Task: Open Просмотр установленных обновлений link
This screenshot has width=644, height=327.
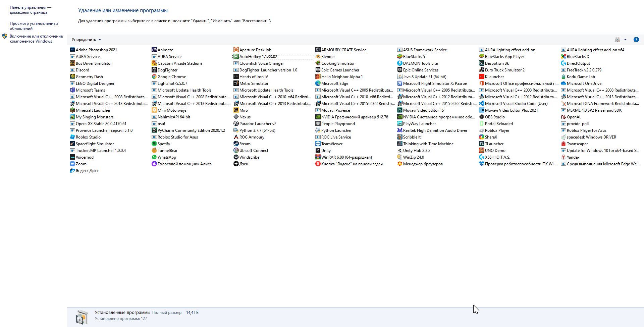Action: (34, 26)
